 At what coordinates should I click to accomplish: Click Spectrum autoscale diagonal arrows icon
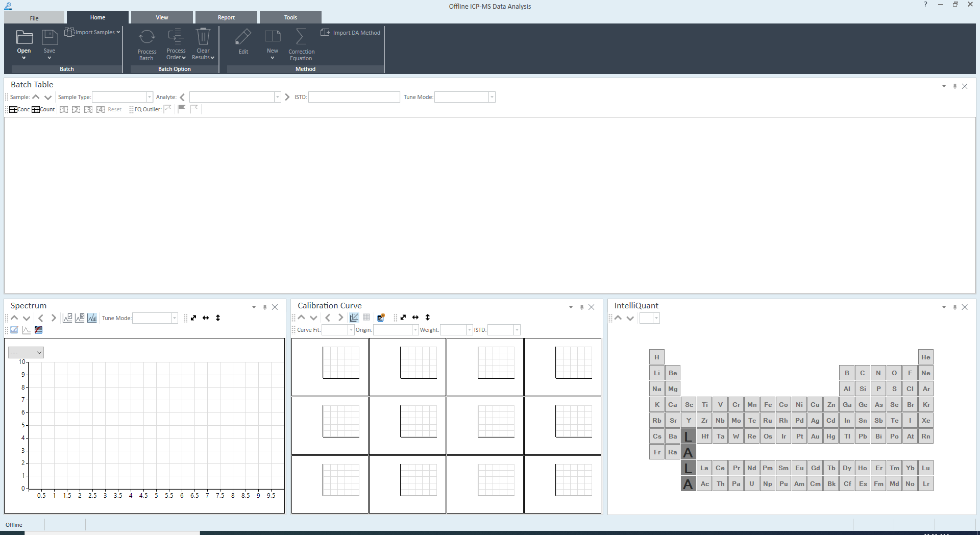(x=193, y=318)
